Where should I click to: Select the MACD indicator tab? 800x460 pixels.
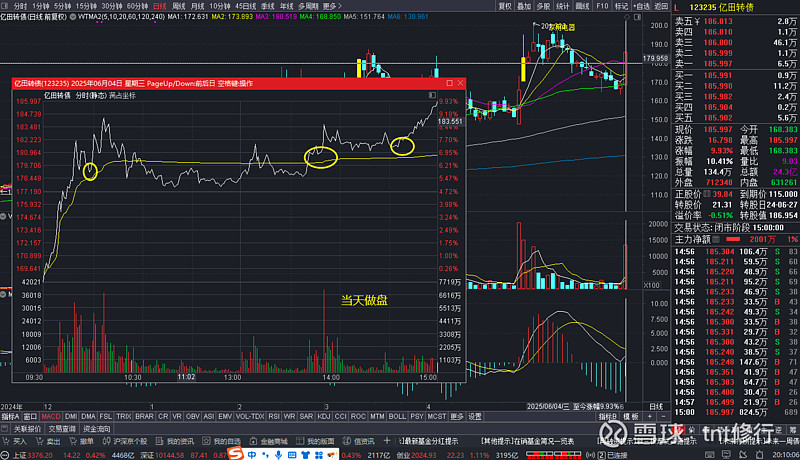51,417
